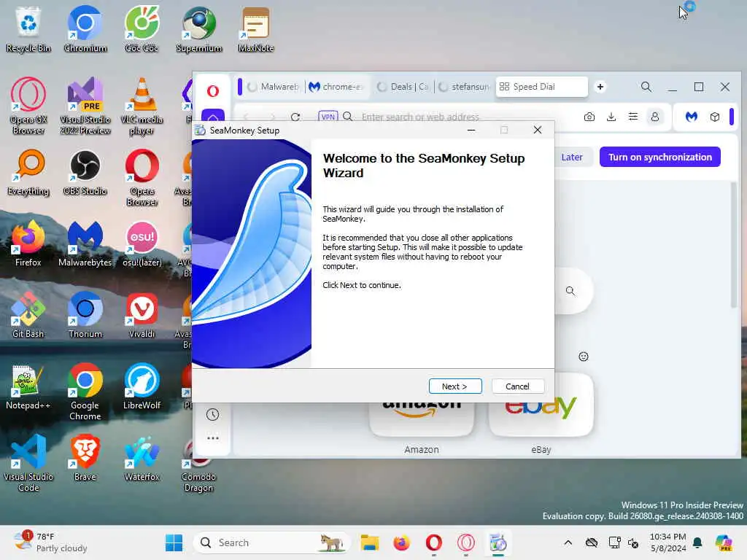Select the Everything desktop shortcut
747x560 pixels.
(28, 172)
